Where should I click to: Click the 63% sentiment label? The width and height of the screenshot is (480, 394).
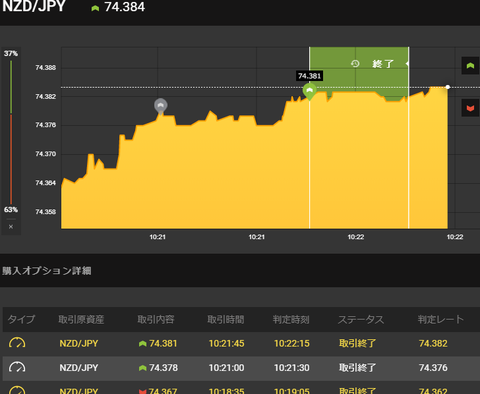click(x=11, y=210)
